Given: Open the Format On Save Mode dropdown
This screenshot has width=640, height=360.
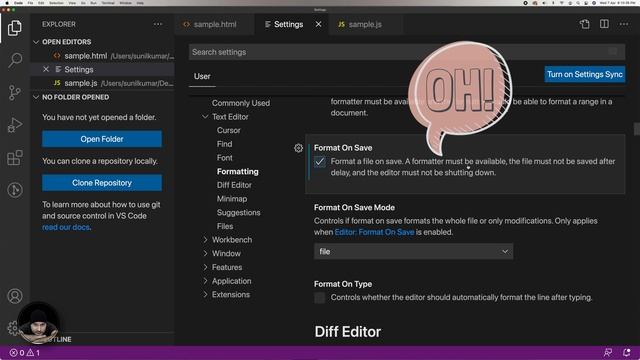Looking at the screenshot, I should [x=413, y=251].
